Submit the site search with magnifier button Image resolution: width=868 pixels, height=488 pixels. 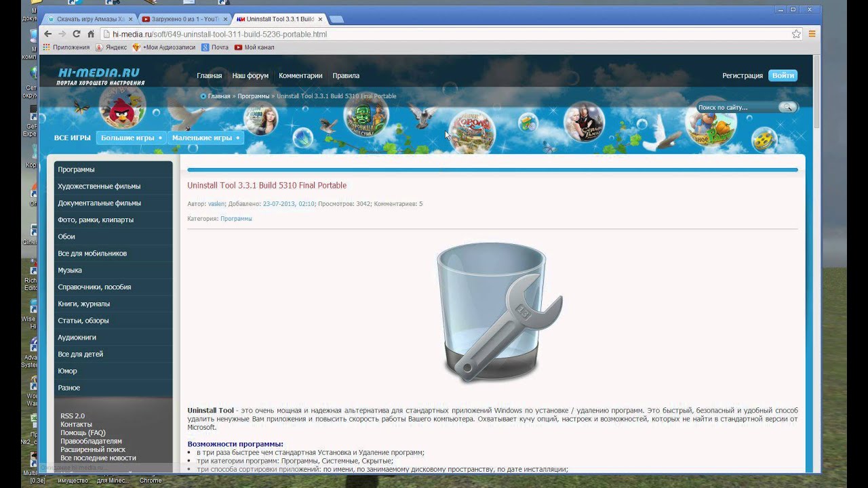point(787,107)
